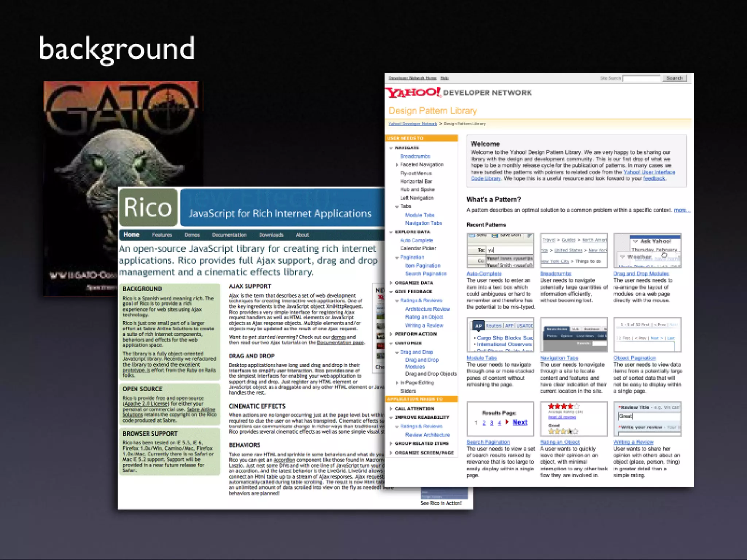747x560 pixels.
Task: Open the Yahoo! User Interface link
Action: coord(649,172)
